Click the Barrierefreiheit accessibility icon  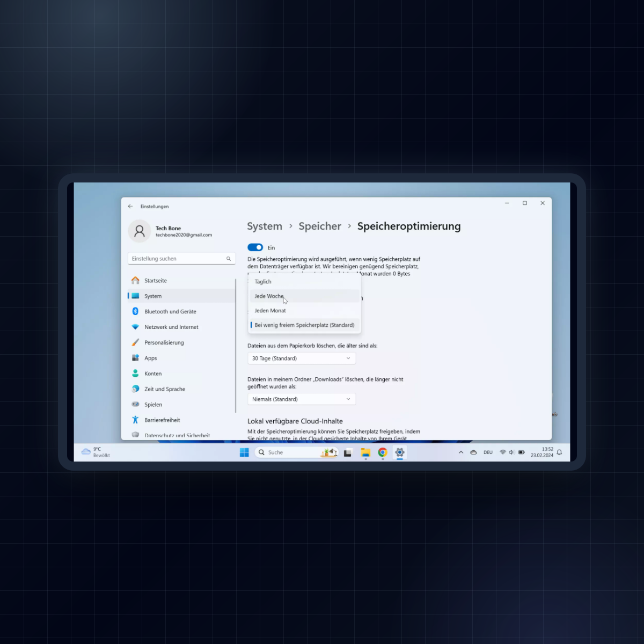point(135,420)
